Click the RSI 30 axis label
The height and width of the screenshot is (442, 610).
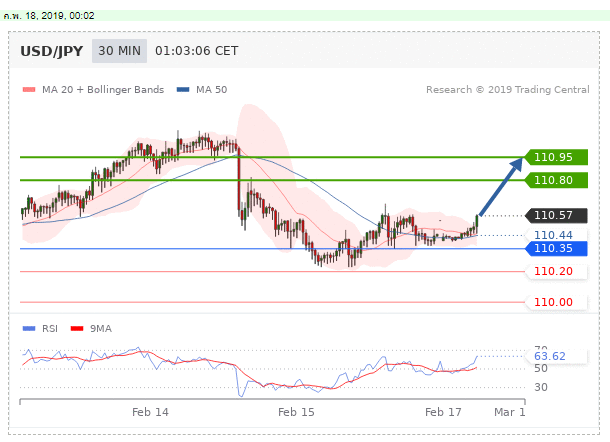(x=541, y=387)
